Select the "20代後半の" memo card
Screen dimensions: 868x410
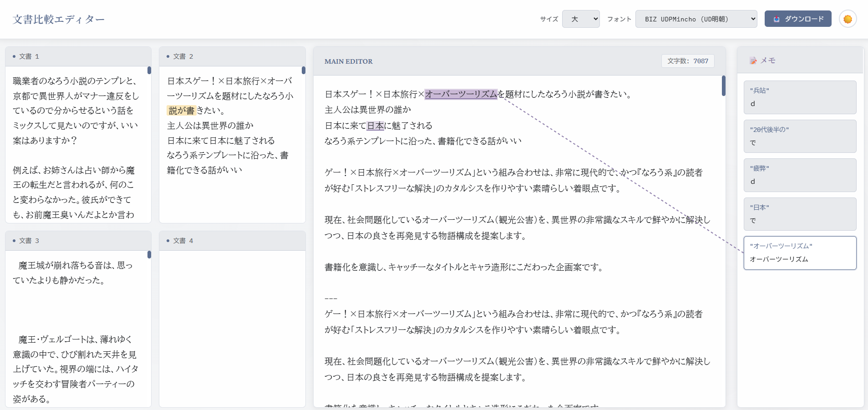click(800, 136)
